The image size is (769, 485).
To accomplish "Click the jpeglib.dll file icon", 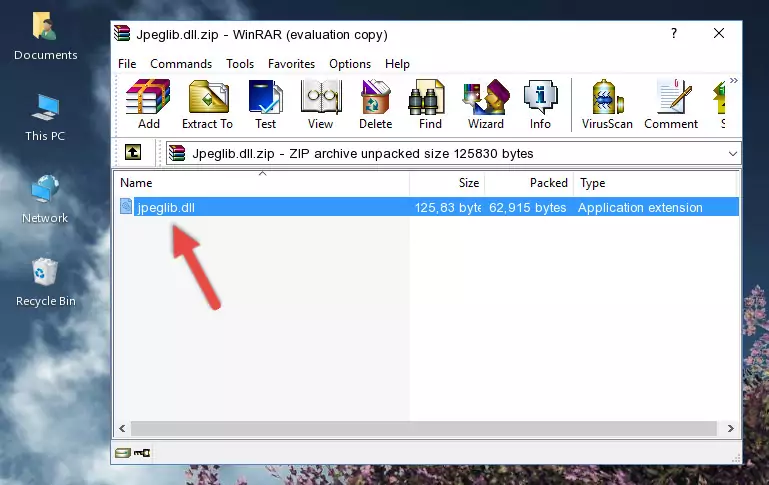I will pos(126,206).
